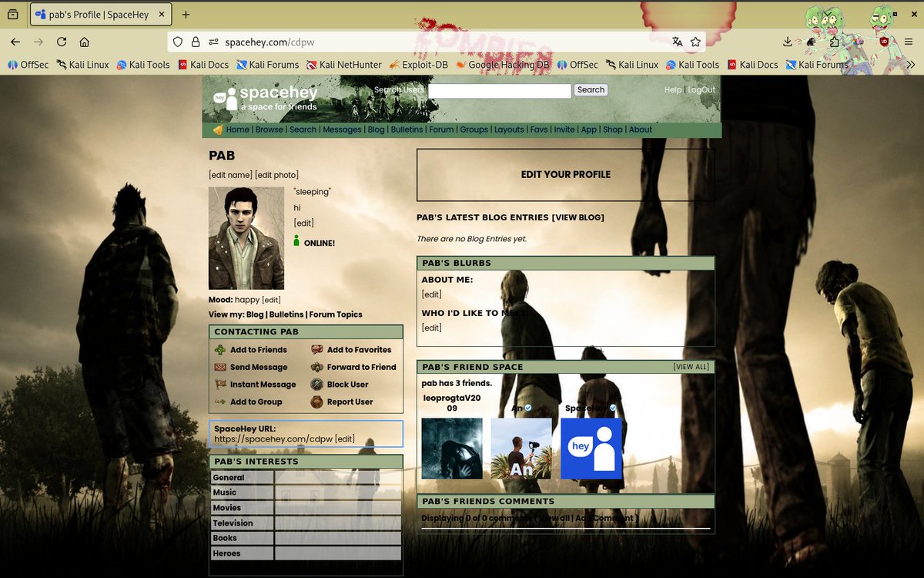Open the Google Hacking DB bookmark
Viewport: 924px width, 578px height.
(x=503, y=65)
